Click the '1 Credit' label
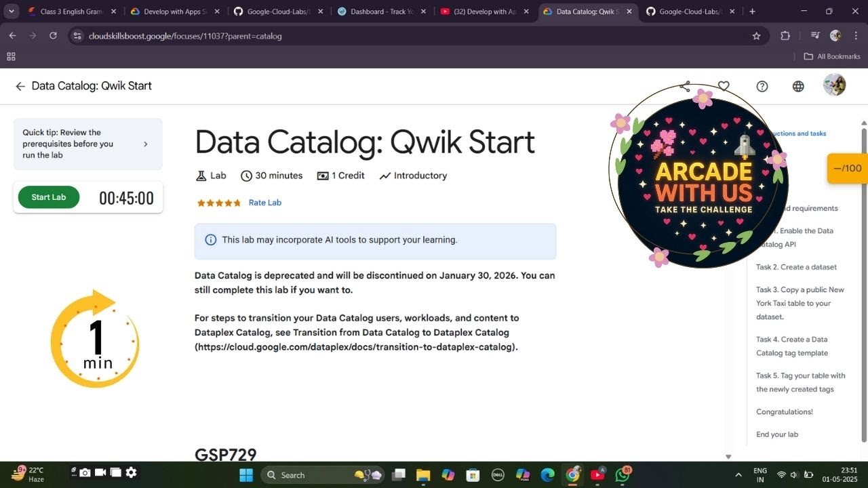The width and height of the screenshot is (868, 488). point(340,176)
